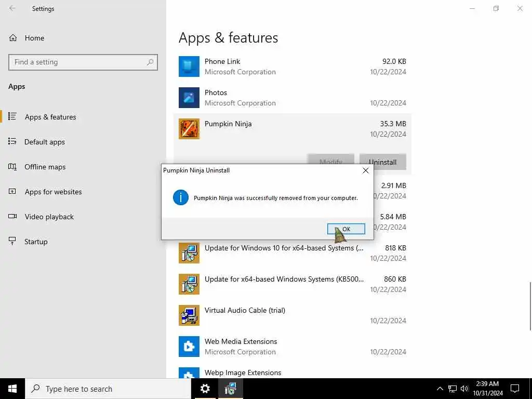The width and height of the screenshot is (532, 399).
Task: Select Virtual Audio Cable (trial) text
Action: 245,311
